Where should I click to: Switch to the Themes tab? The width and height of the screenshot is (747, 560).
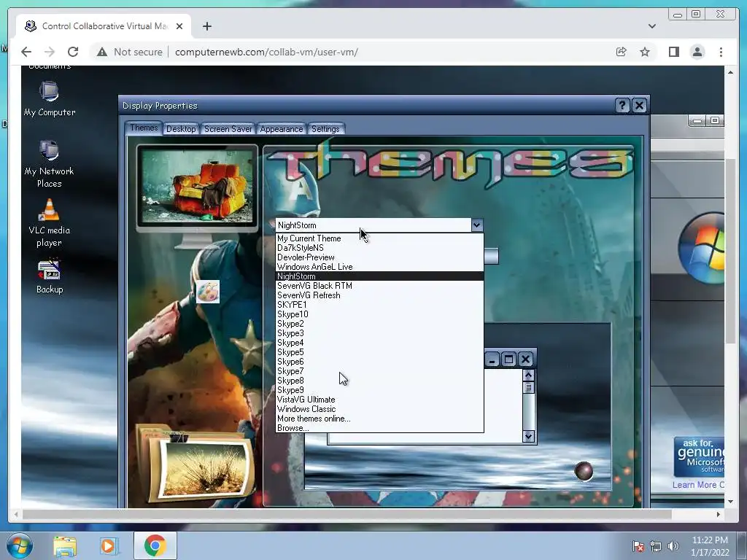tap(144, 128)
